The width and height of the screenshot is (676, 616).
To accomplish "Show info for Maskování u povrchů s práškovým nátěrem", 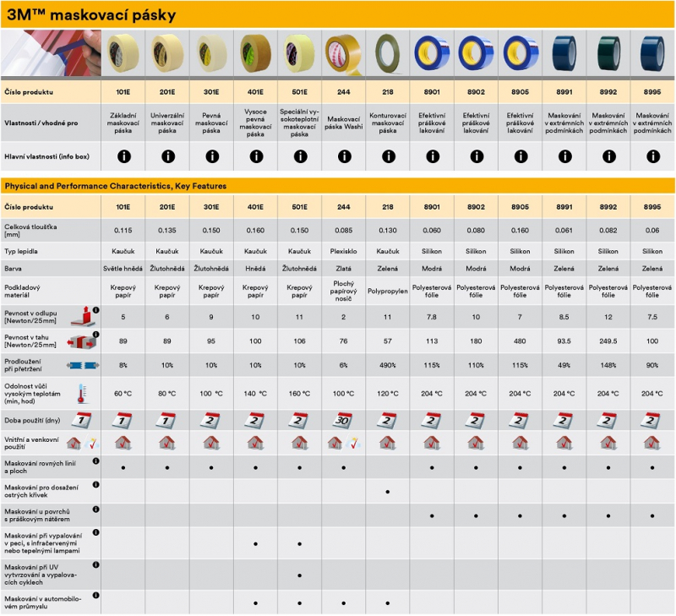I will pos(96,510).
